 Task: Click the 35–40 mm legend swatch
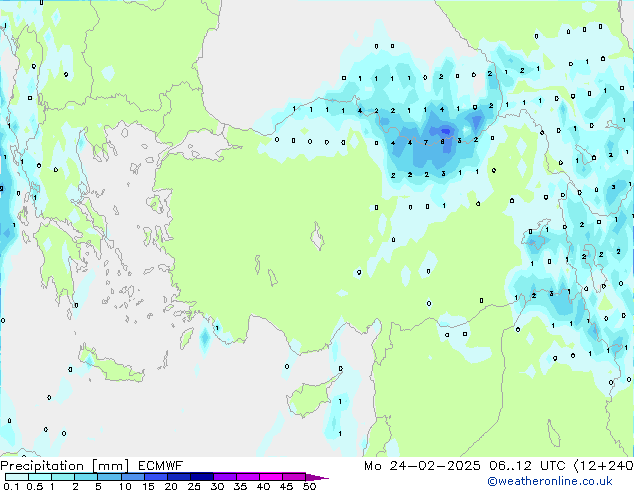[x=247, y=477]
